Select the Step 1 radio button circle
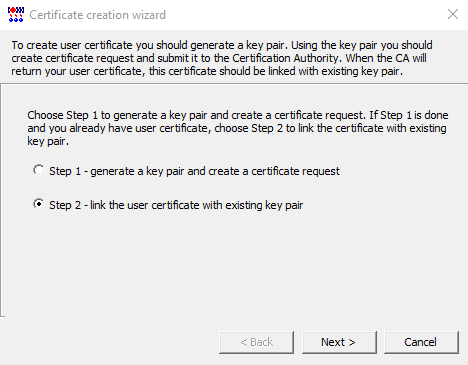Image resolution: width=468 pixels, height=365 pixels. pyautogui.click(x=39, y=170)
